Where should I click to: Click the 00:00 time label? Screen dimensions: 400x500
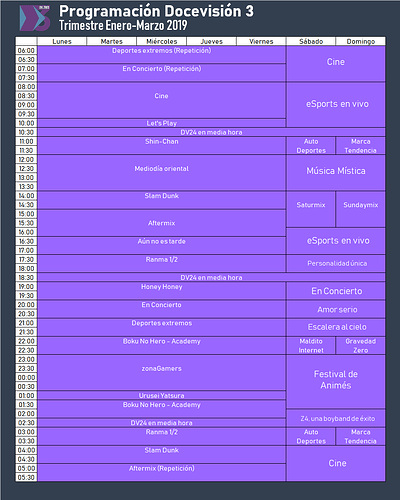tap(26, 377)
